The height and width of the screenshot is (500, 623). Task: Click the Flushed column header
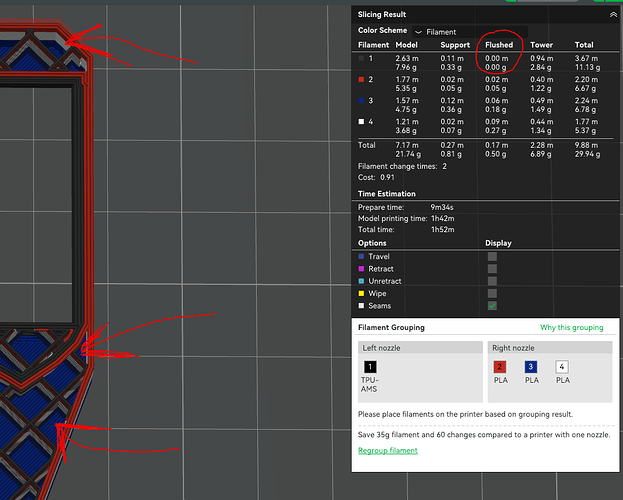[499, 45]
